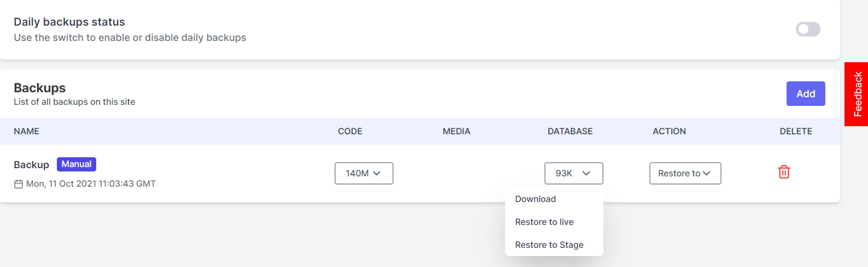Viewport: 868px width, 267px height.
Task: Enable the daily backups switch
Action: 808,29
